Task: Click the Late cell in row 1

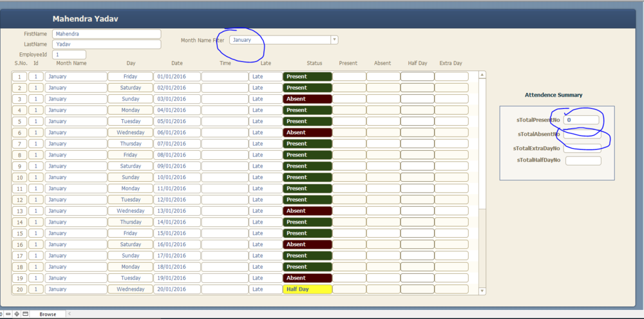Action: coord(265,77)
